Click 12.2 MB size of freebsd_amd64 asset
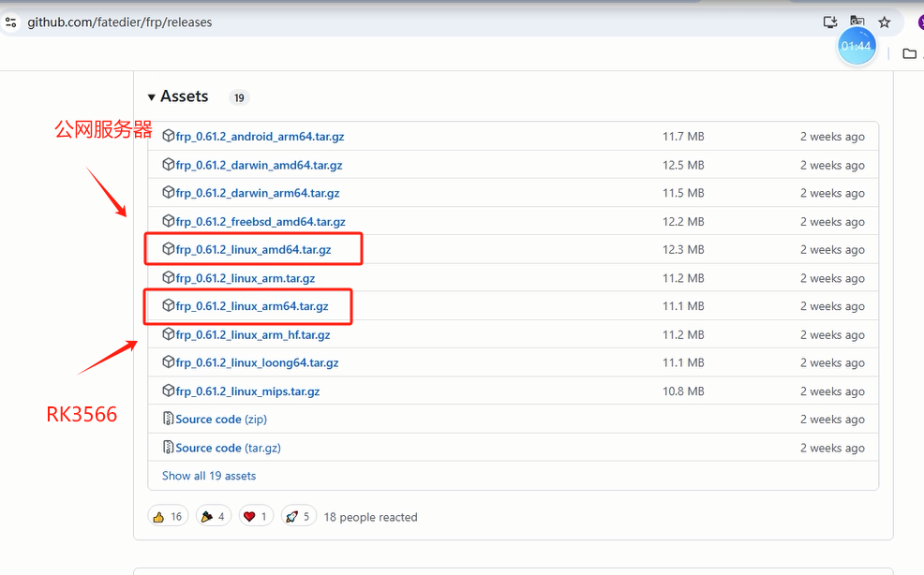This screenshot has height=575, width=924. (683, 222)
